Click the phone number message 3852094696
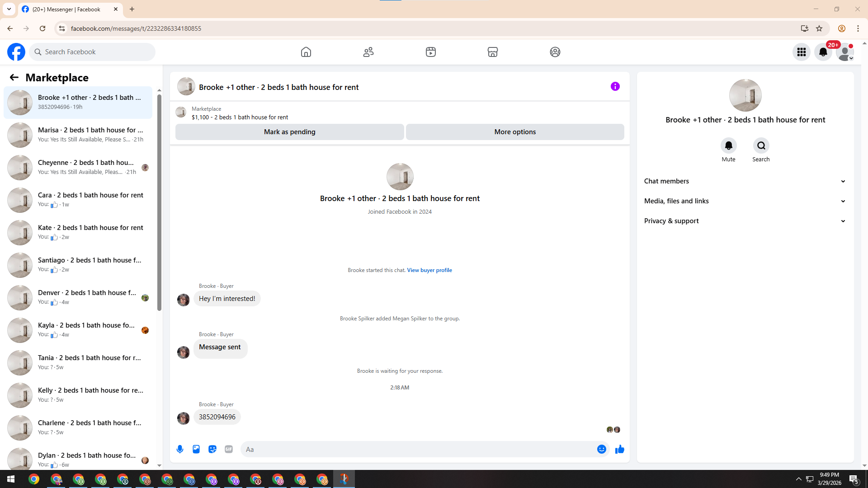868x488 pixels. [217, 417]
